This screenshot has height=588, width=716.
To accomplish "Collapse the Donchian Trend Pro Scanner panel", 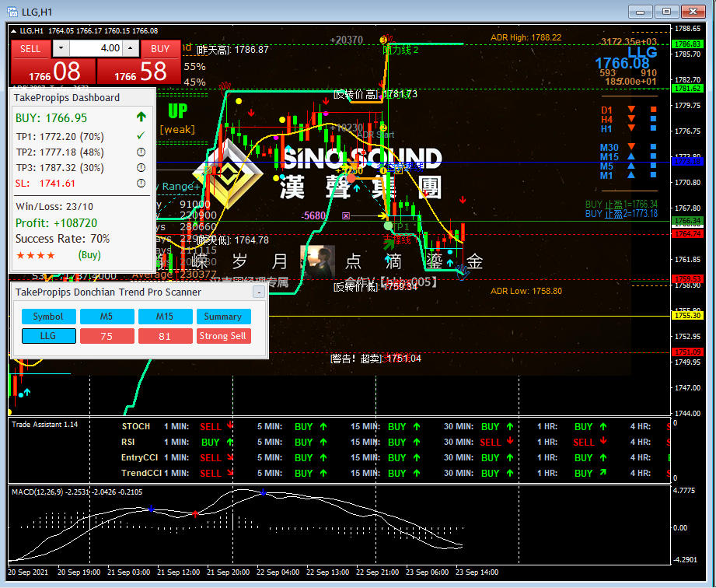I will point(259,292).
